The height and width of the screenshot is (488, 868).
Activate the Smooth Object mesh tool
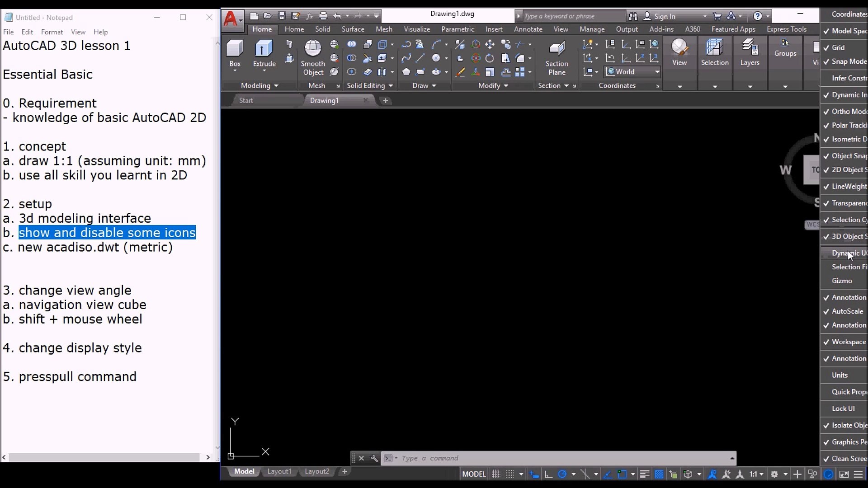(313, 49)
